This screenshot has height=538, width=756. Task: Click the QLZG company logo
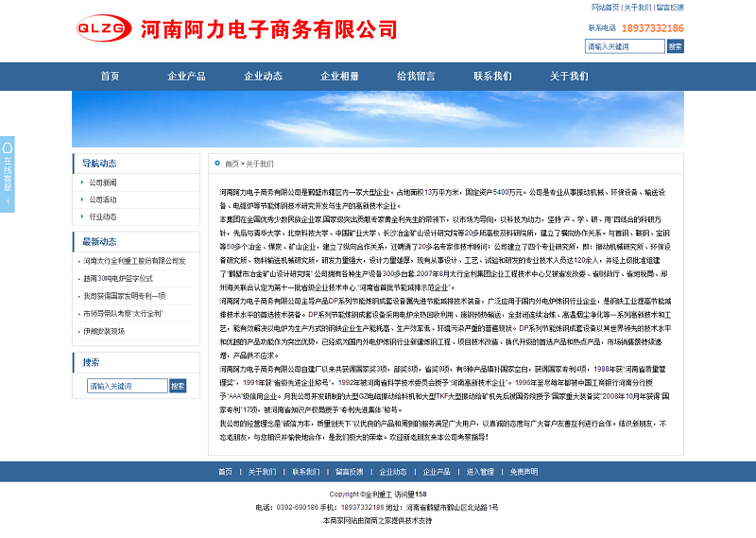pos(104,28)
